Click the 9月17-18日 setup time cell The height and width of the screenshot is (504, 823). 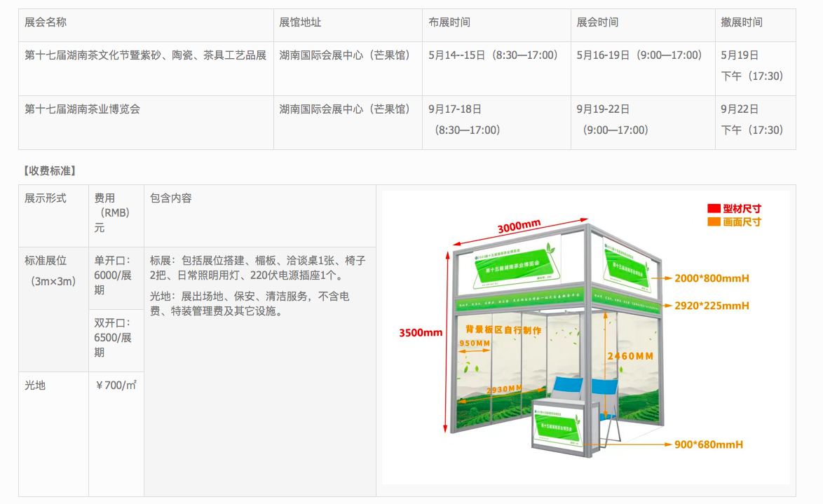point(496,123)
